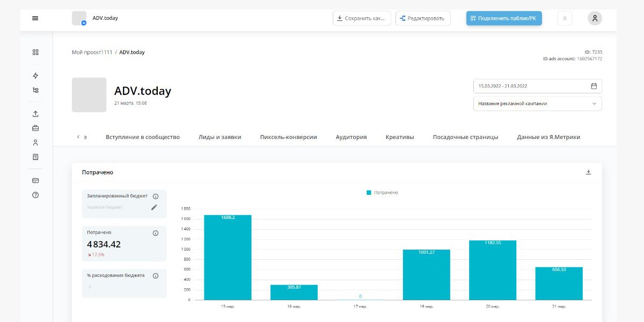Image resolution: width=644 pixels, height=322 pixels.
Task: Click the notification bell icon
Action: point(565,18)
